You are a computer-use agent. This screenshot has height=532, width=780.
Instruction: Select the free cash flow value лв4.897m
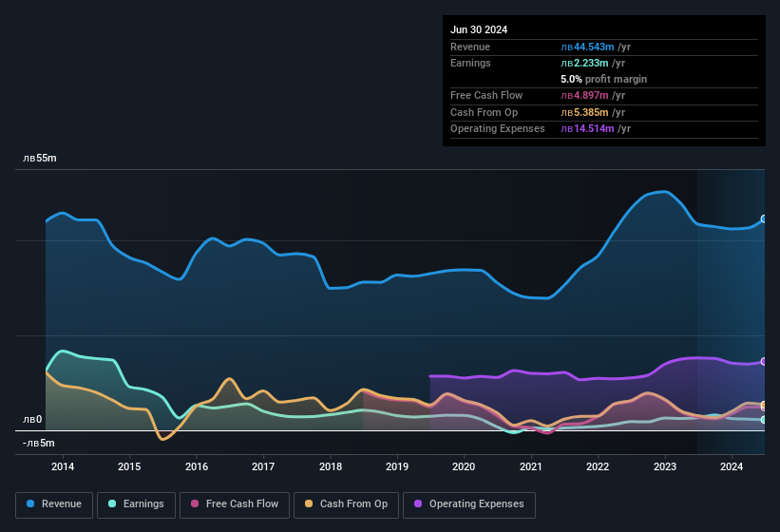pyautogui.click(x=584, y=95)
